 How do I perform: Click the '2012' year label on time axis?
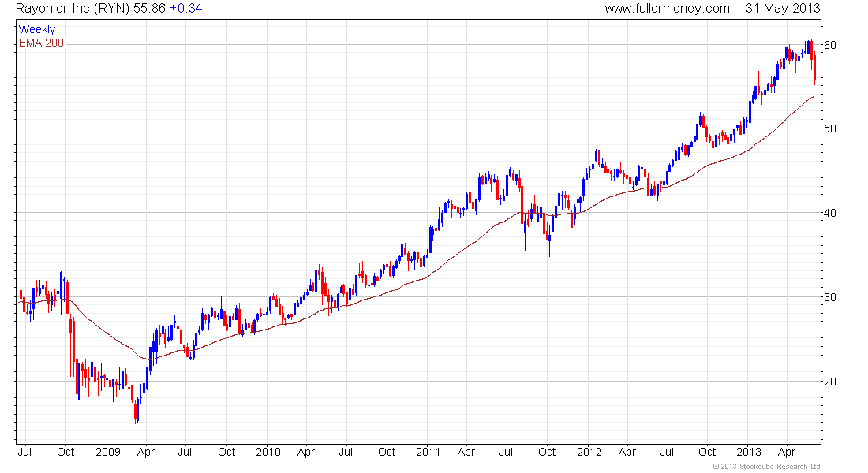(589, 452)
